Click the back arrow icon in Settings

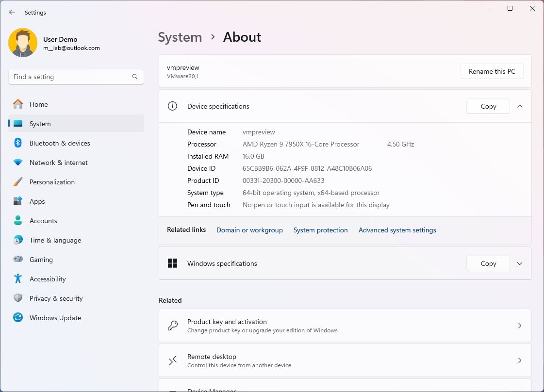click(x=12, y=13)
